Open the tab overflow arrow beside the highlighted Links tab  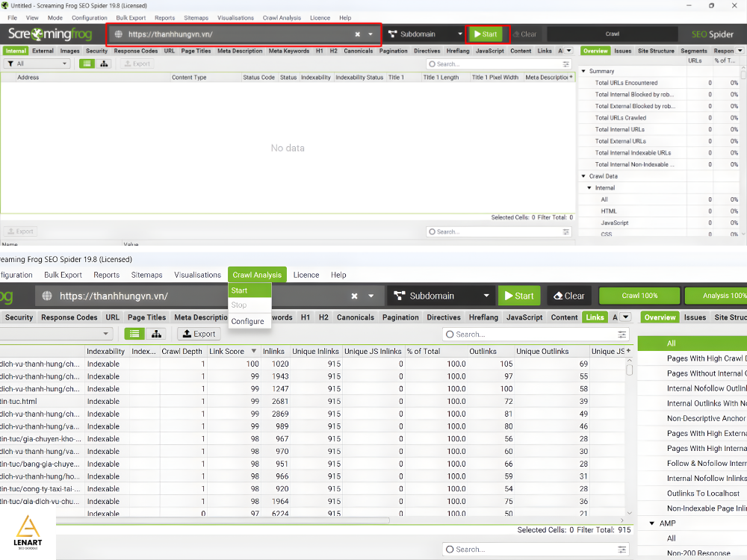tap(625, 317)
